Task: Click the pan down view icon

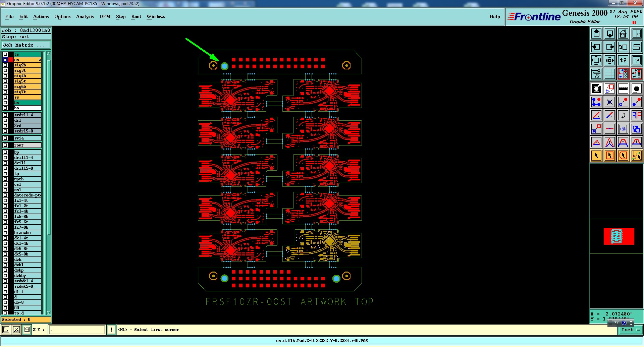Action: [x=610, y=34]
